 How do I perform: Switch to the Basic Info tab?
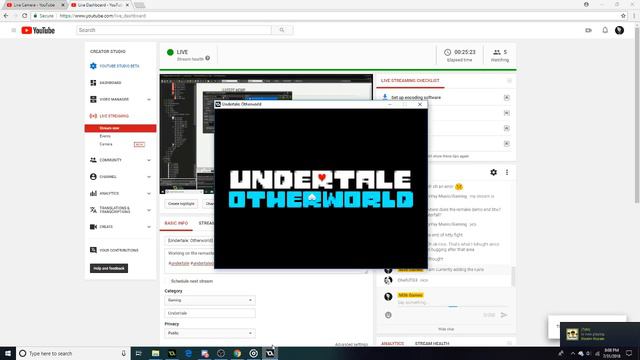tap(176, 223)
